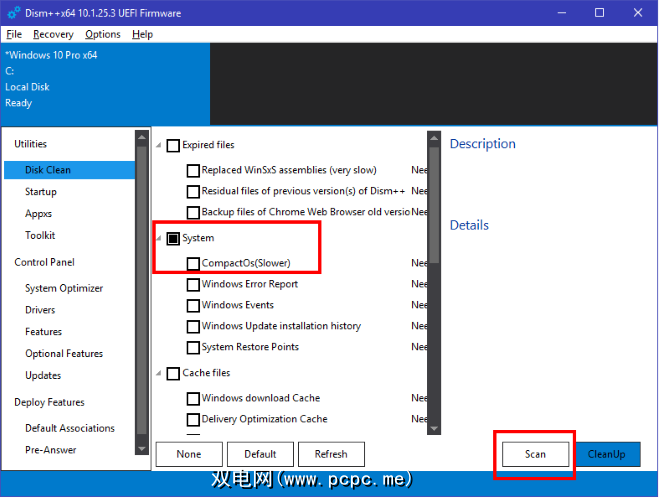Open the Help menu

click(142, 34)
